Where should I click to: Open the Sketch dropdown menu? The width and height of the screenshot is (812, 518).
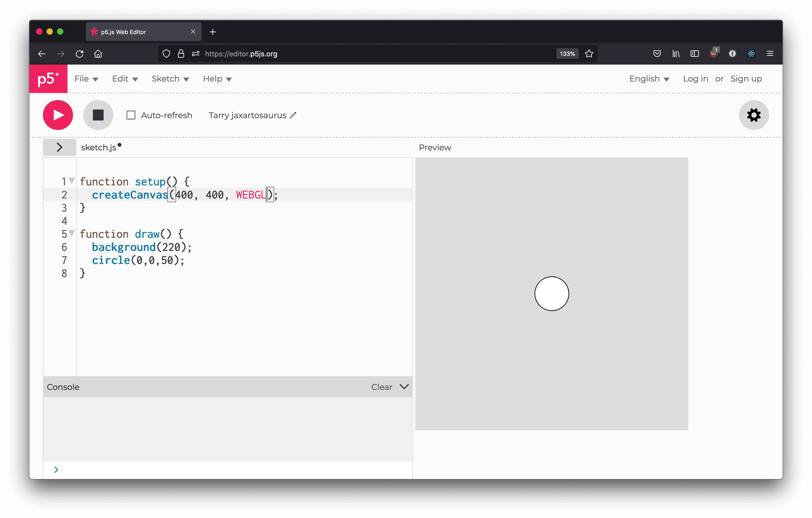(x=170, y=78)
